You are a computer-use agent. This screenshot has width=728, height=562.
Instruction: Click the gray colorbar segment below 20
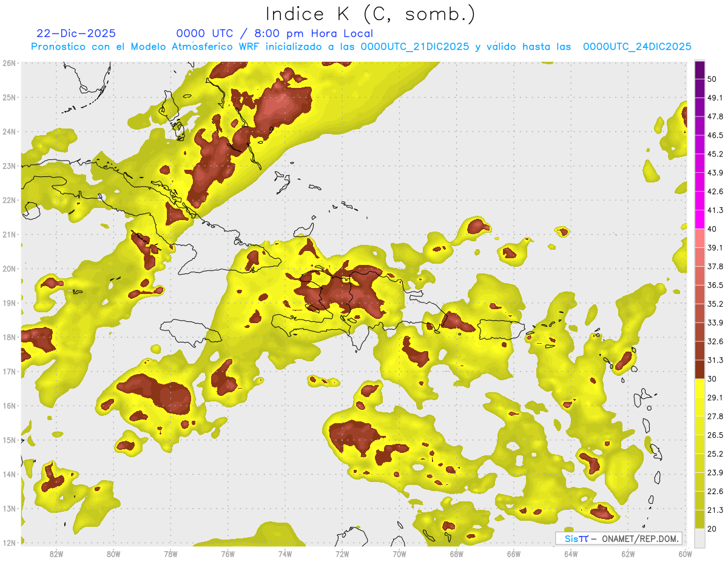click(x=699, y=538)
